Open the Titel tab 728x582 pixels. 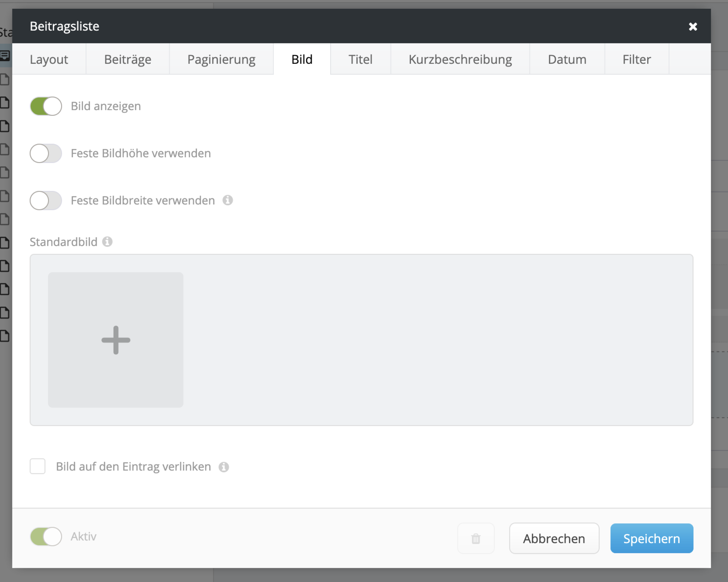point(360,59)
